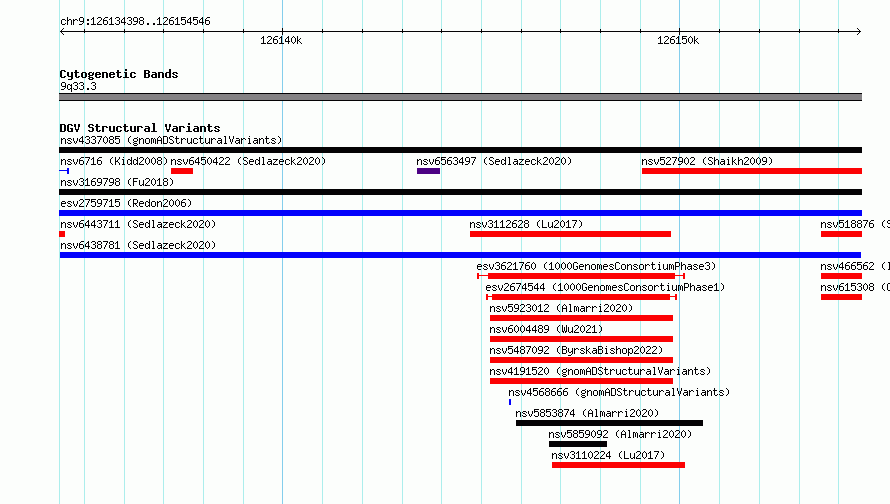Click the 126150k ruler position label
This screenshot has height=504, width=890.
coord(678,40)
